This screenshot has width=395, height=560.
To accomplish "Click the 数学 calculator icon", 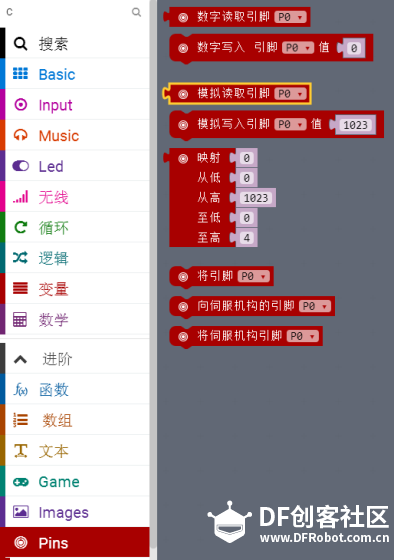I will coord(20,319).
